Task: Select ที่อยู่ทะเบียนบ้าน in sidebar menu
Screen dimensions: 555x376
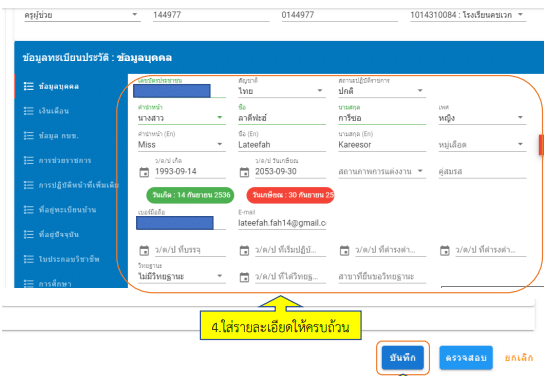Action: click(67, 210)
